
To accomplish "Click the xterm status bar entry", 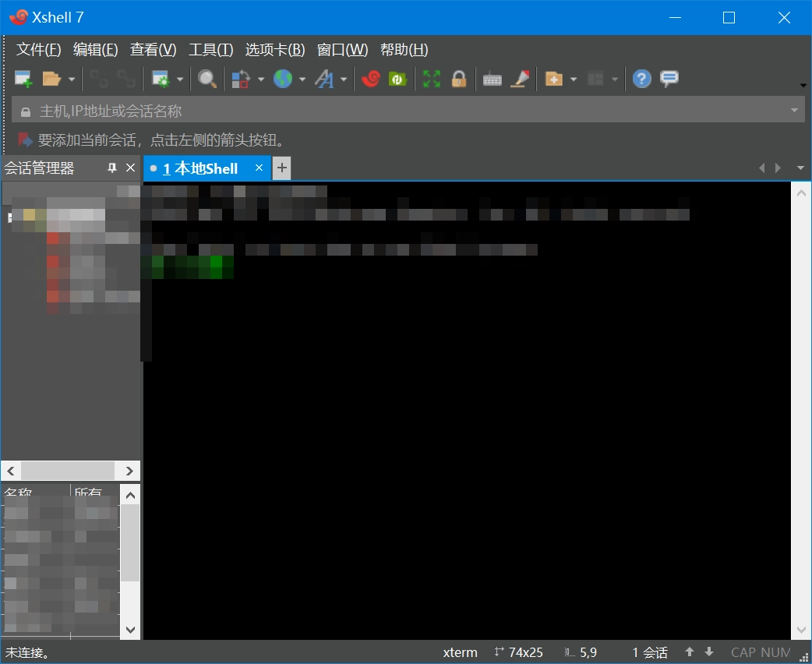I will pos(460,652).
